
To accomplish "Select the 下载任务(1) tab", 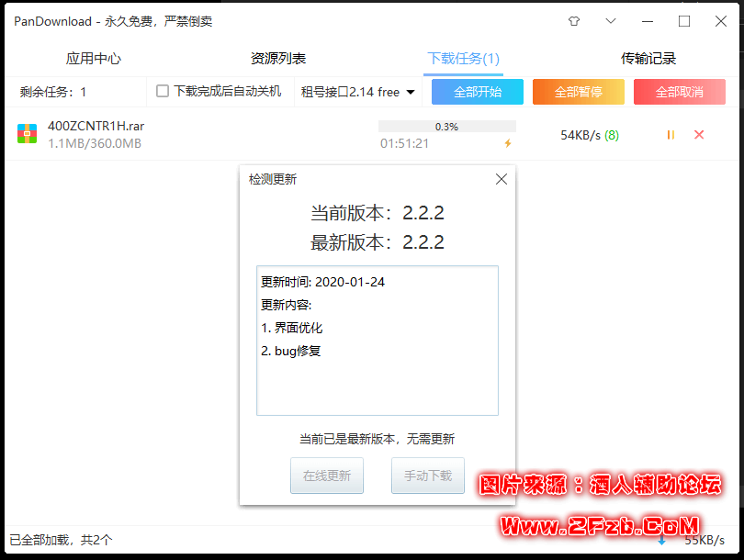I will [x=463, y=59].
